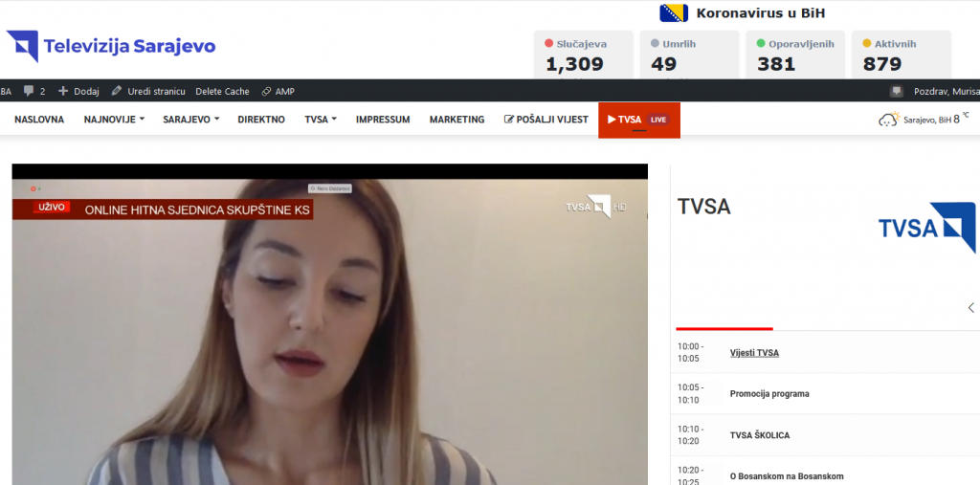Image resolution: width=980 pixels, height=485 pixels.
Task: Click the Dodaj plus icon
Action: [63, 91]
